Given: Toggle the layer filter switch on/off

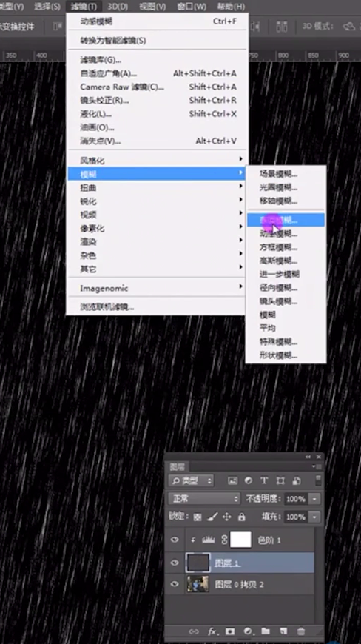Looking at the screenshot, I should pos(318,480).
